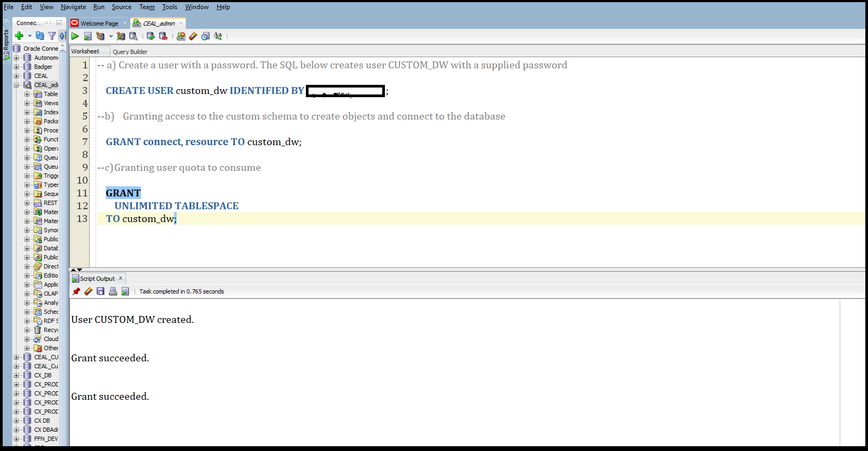Open the Source menu
Viewport: 868px width, 451px height.
click(122, 7)
